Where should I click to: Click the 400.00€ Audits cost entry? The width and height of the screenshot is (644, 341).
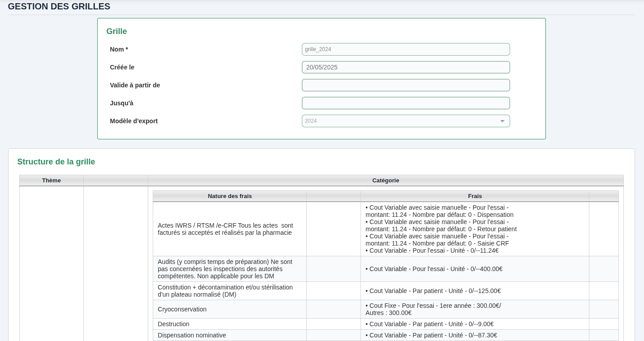434,269
